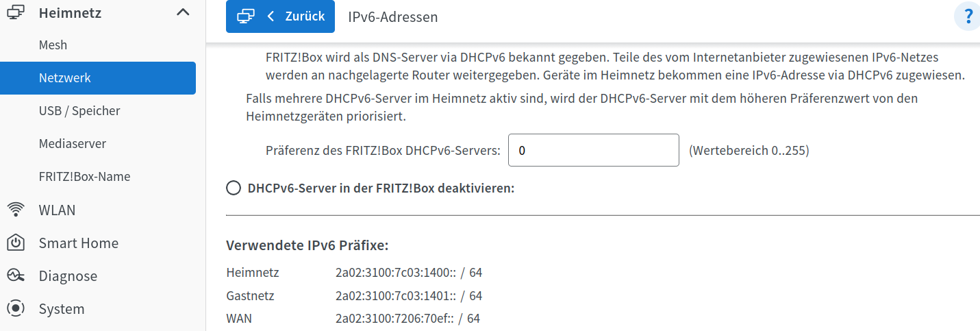Click the Smart Home power icon
The height and width of the screenshot is (331, 980).
point(15,243)
